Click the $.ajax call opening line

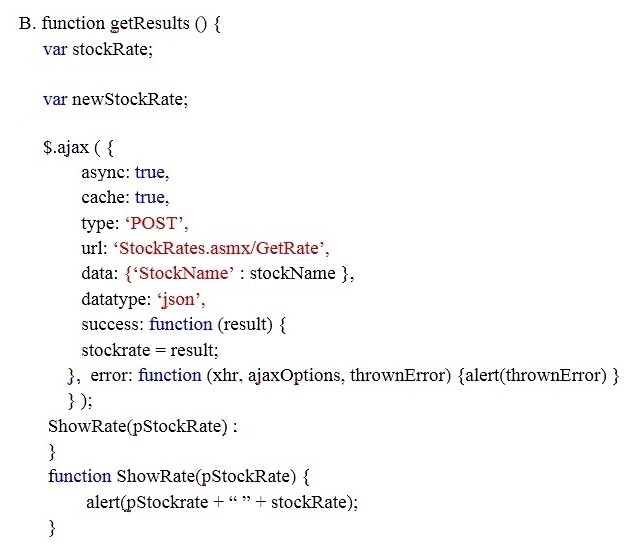point(78,148)
